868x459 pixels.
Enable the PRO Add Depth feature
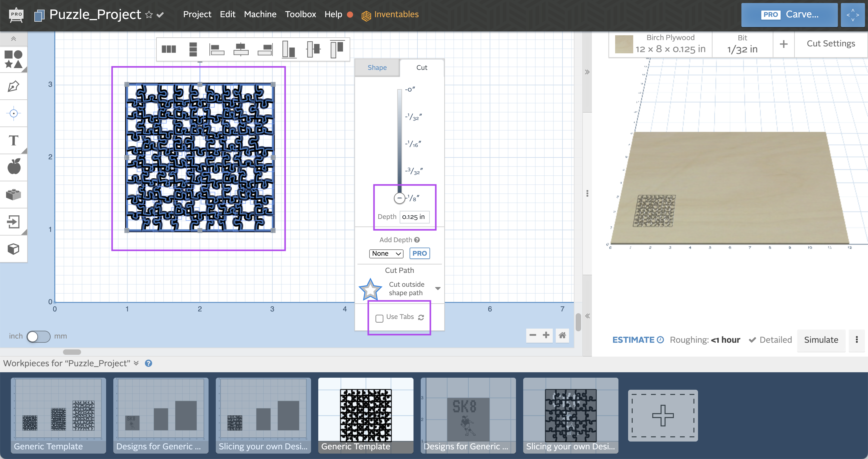coord(420,253)
